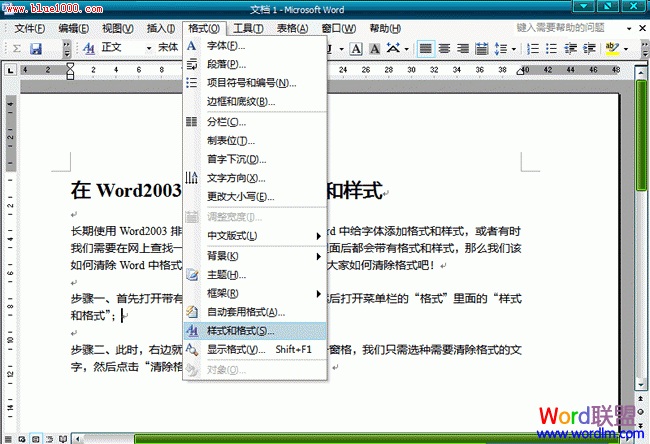
Task: Open 插入(I) menu
Action: tap(161, 29)
